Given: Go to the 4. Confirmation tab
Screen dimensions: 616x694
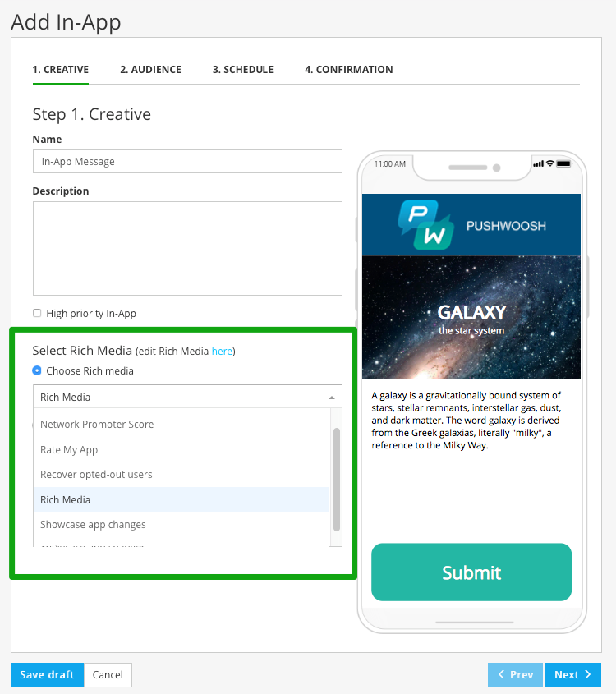Looking at the screenshot, I should [349, 70].
